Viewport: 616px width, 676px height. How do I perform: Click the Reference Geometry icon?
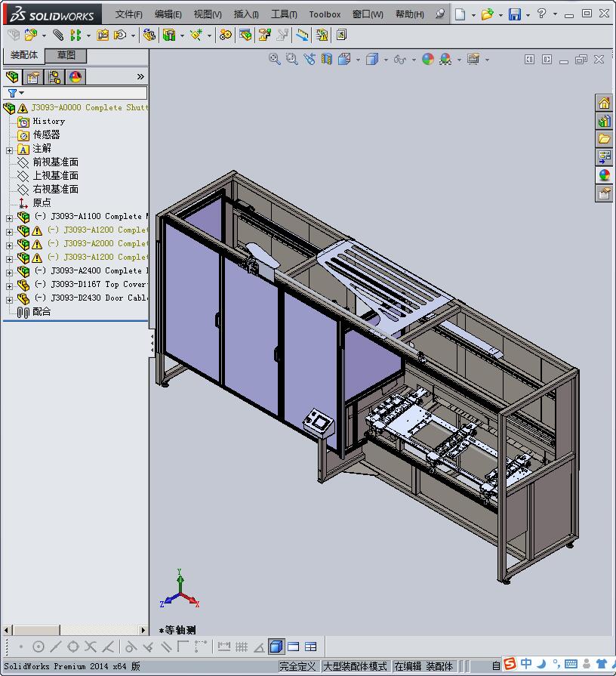click(x=196, y=35)
